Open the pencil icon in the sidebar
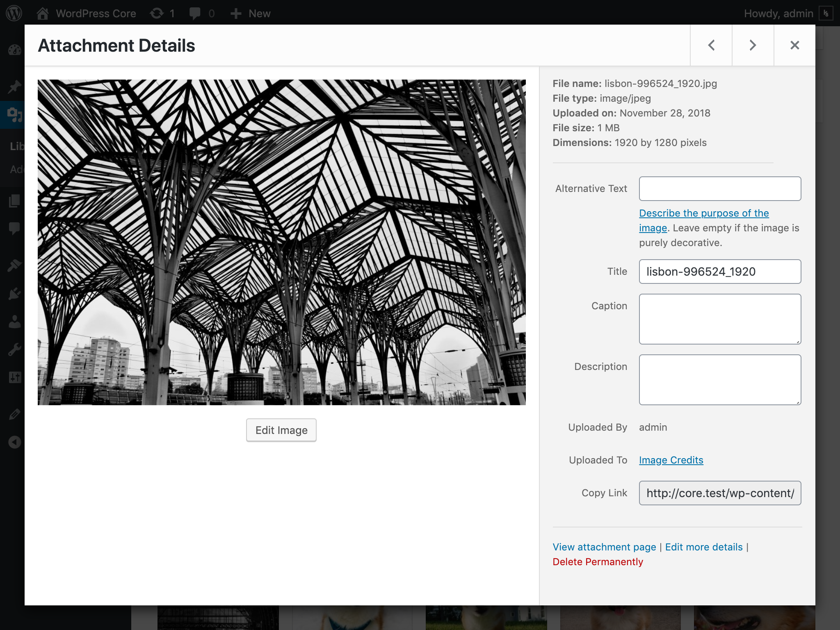The height and width of the screenshot is (630, 840). [14, 414]
